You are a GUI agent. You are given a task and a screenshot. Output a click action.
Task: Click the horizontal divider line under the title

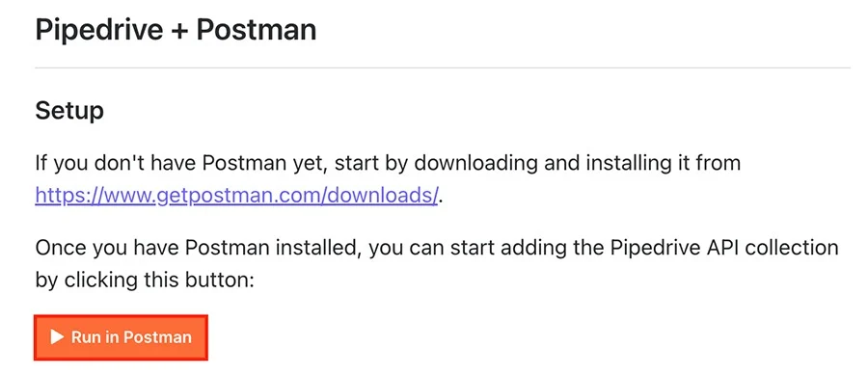tap(443, 68)
